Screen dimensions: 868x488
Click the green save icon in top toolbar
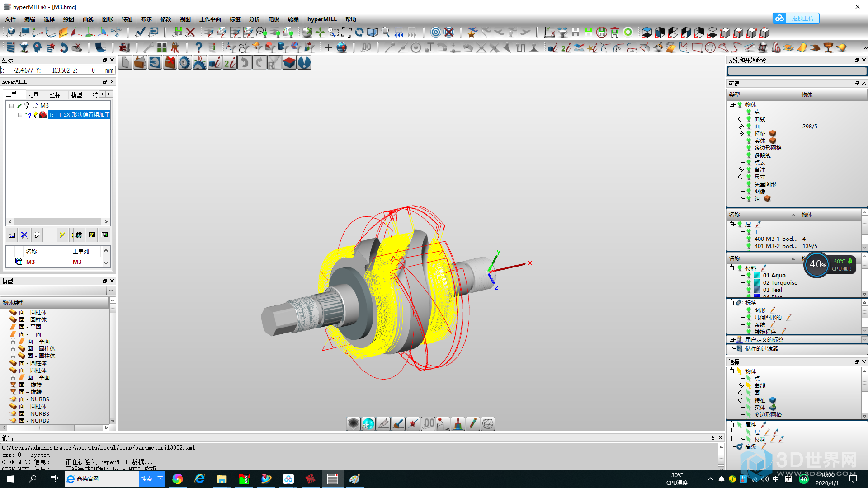tap(178, 32)
